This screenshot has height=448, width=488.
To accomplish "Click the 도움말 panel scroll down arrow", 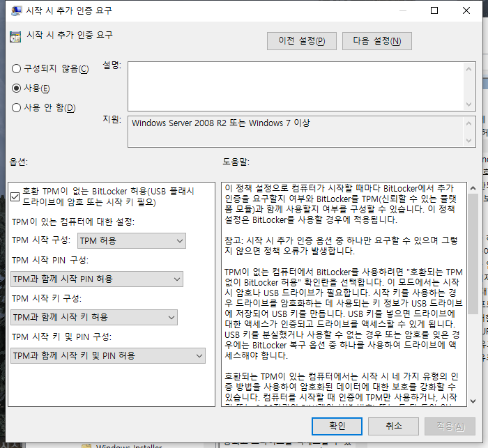I will 473,401.
